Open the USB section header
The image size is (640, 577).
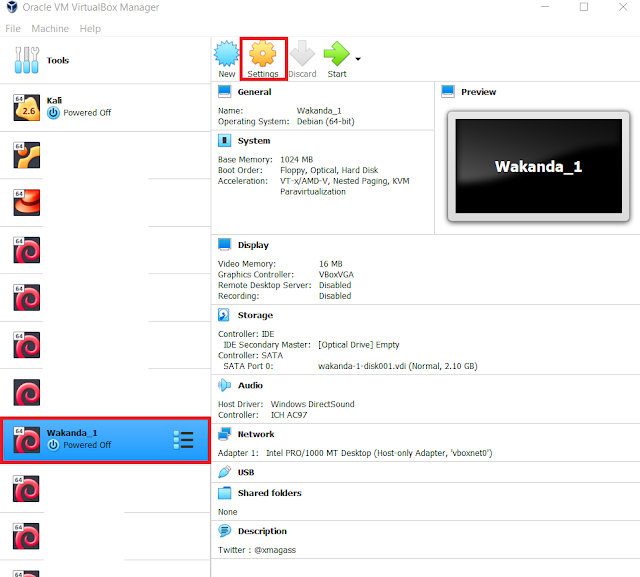[x=246, y=472]
